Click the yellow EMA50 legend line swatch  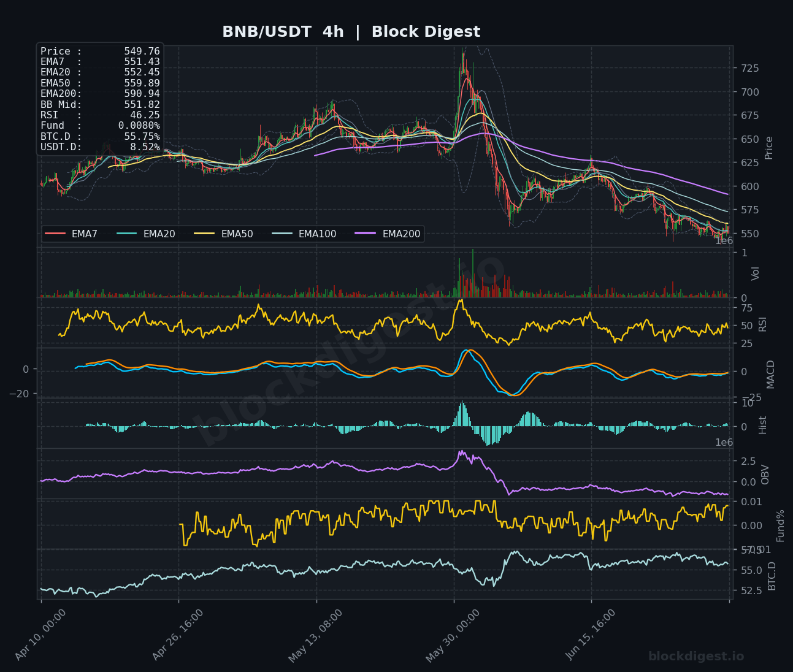click(204, 234)
